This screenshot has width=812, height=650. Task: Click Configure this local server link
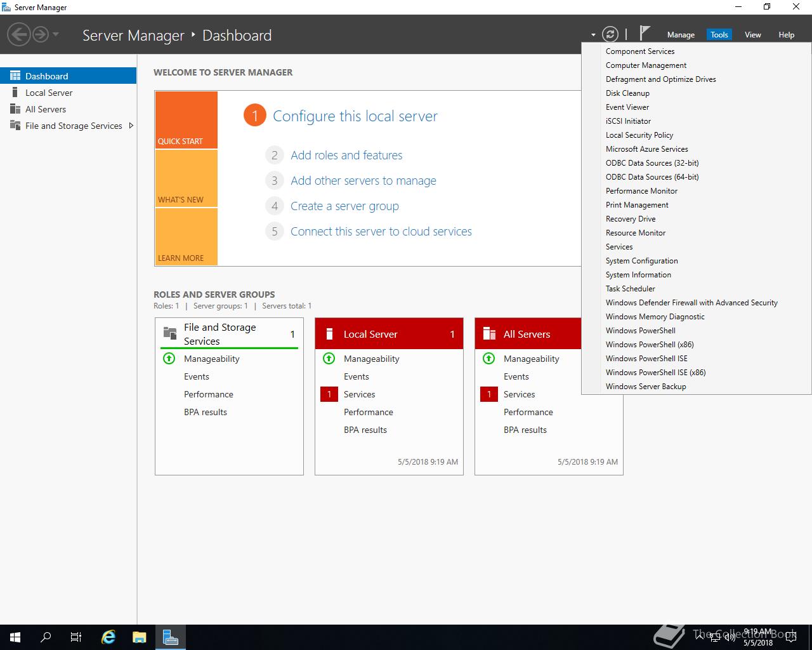coord(355,116)
